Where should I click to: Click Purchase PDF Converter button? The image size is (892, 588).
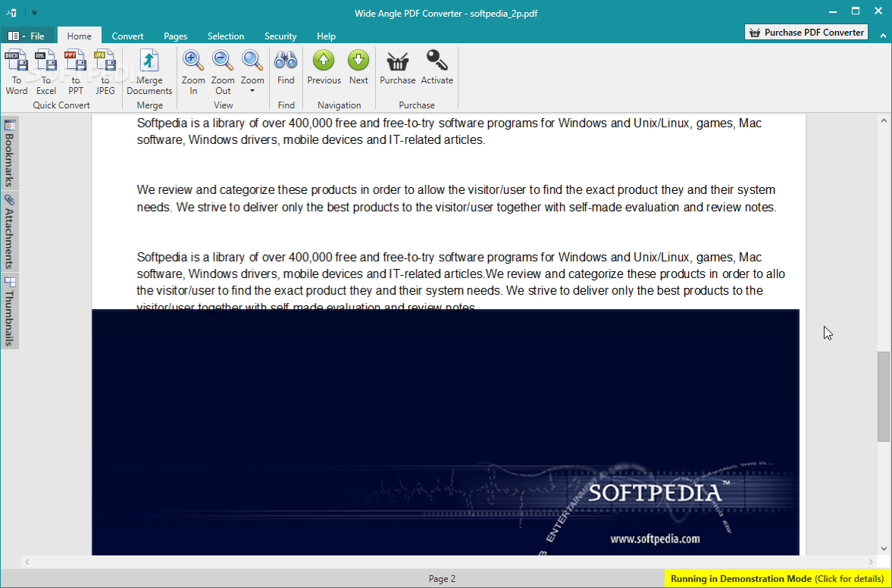pyautogui.click(x=806, y=33)
